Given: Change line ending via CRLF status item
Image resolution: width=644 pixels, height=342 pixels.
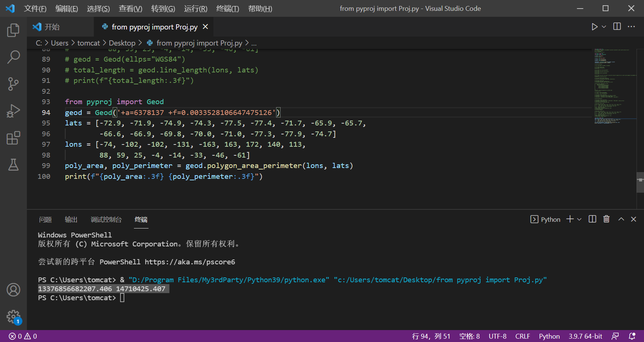Looking at the screenshot, I should point(523,336).
